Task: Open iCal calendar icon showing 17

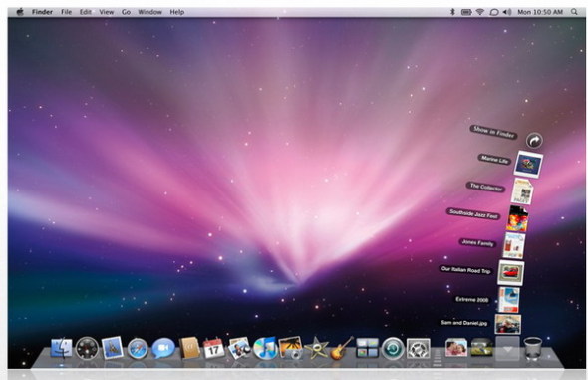Action: (213, 348)
